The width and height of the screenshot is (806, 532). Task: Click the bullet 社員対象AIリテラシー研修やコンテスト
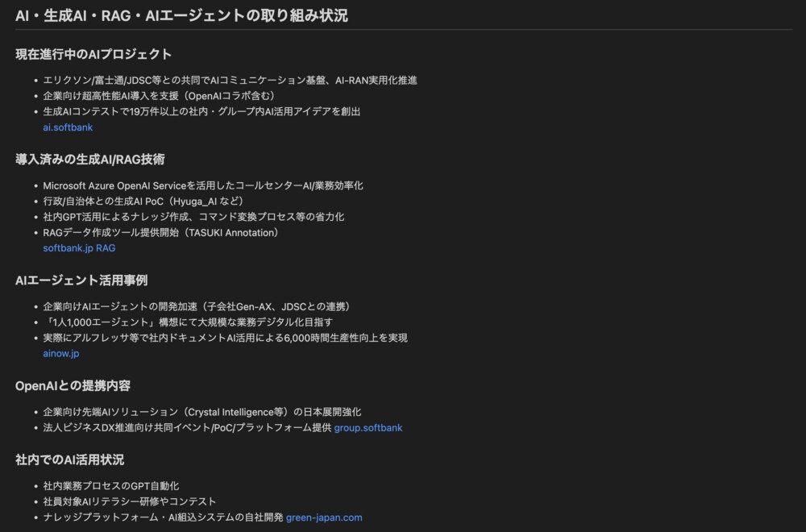130,501
